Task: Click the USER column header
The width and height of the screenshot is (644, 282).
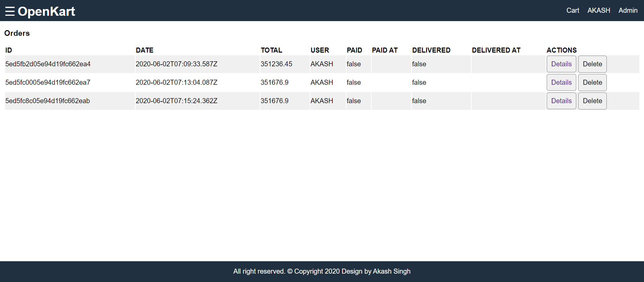Action: (320, 50)
